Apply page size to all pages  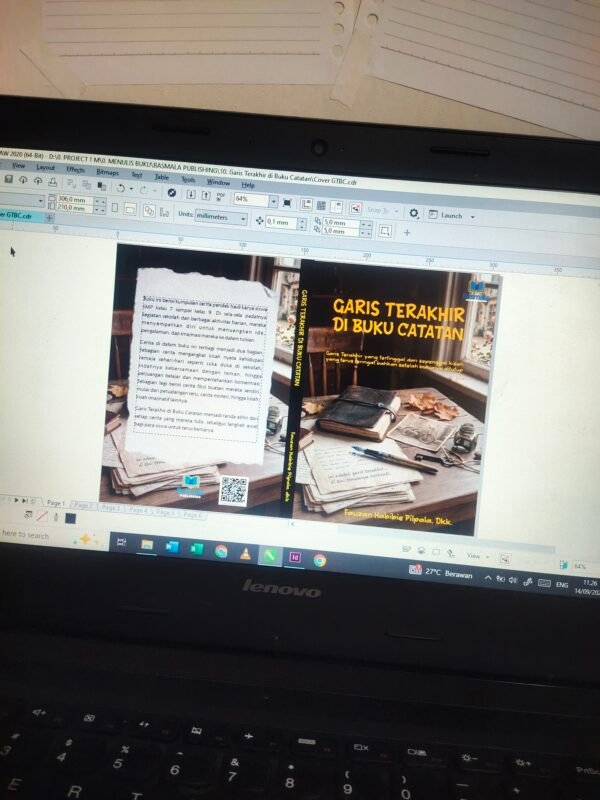tap(149, 210)
